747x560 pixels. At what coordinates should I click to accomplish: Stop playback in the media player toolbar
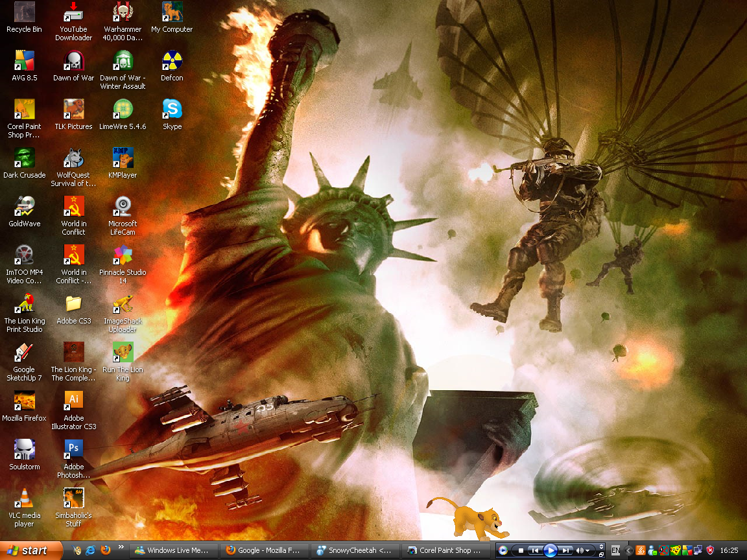pyautogui.click(x=521, y=550)
